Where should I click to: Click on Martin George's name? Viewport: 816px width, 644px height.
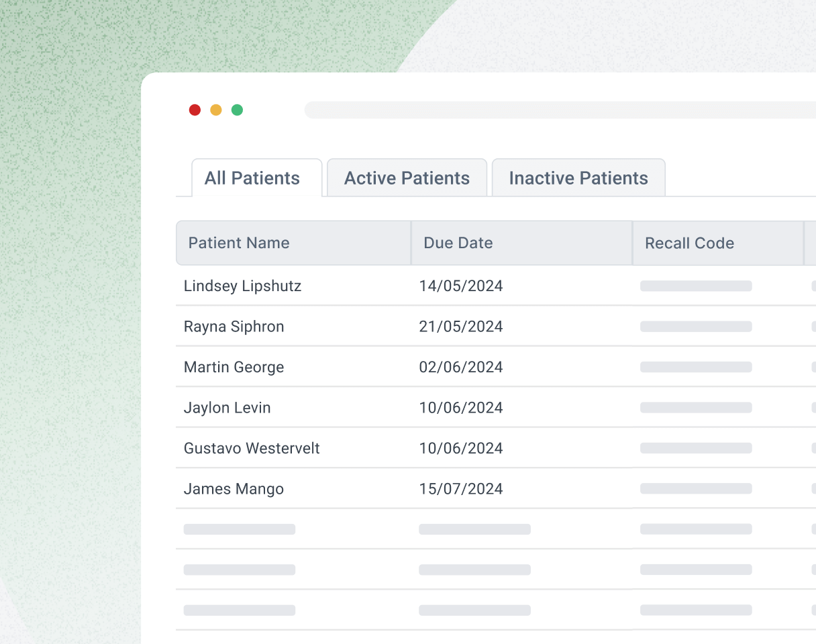(234, 367)
